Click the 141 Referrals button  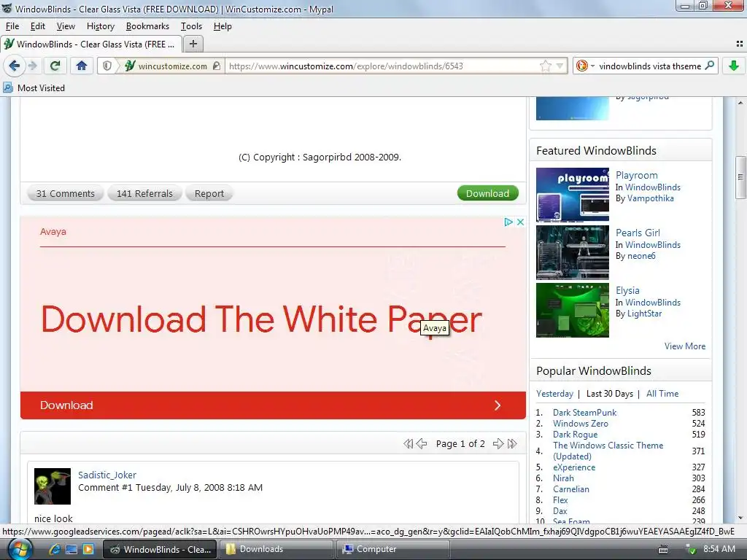(x=144, y=193)
